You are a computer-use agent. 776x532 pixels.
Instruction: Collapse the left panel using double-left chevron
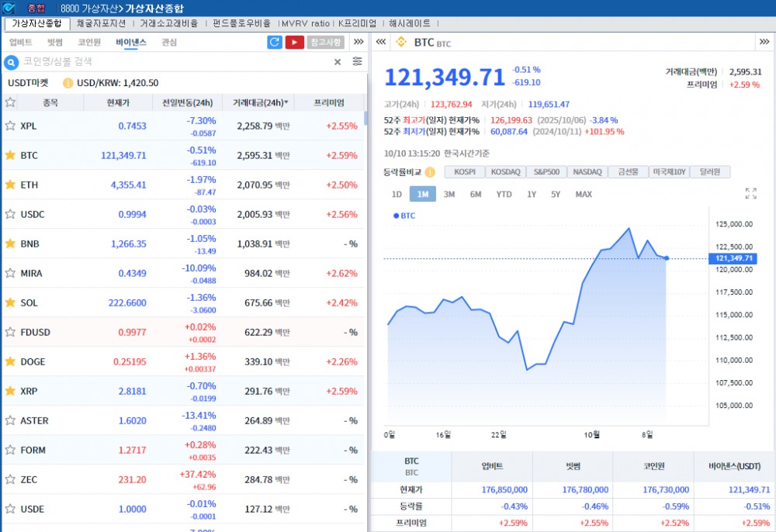(379, 43)
